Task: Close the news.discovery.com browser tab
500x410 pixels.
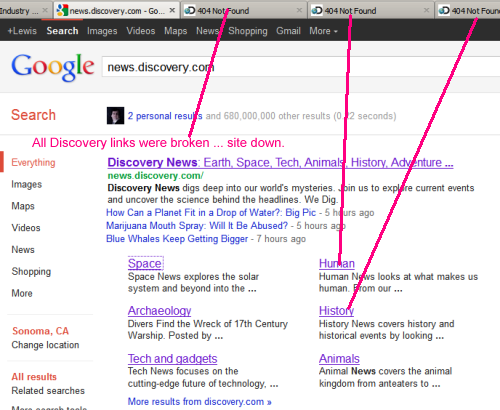Action: click(172, 10)
